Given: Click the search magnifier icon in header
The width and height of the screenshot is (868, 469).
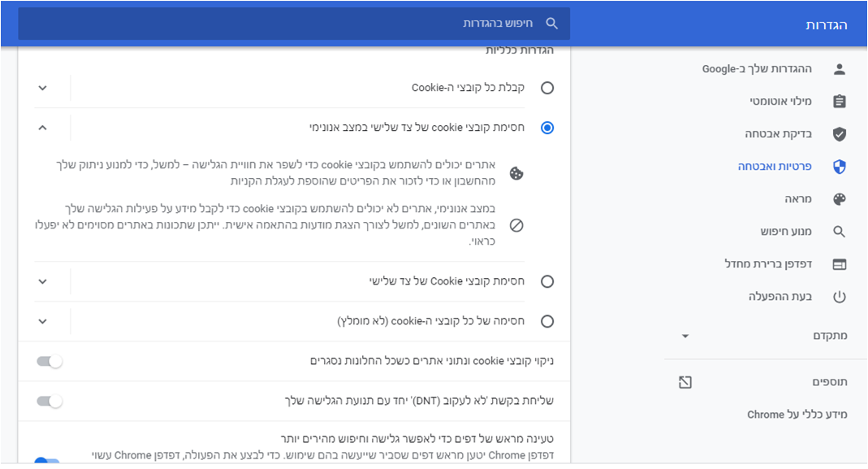Looking at the screenshot, I should coord(552,24).
